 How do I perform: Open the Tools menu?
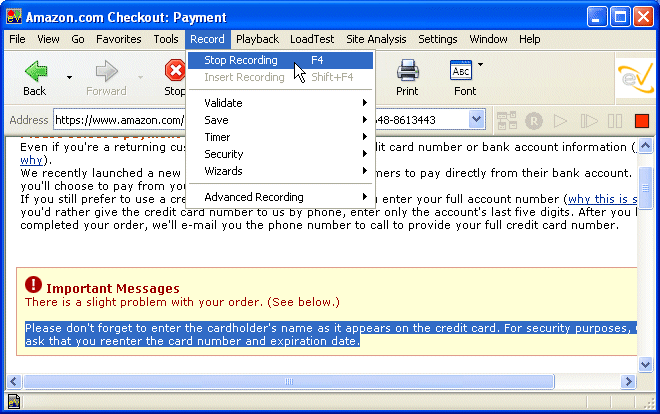click(x=166, y=39)
